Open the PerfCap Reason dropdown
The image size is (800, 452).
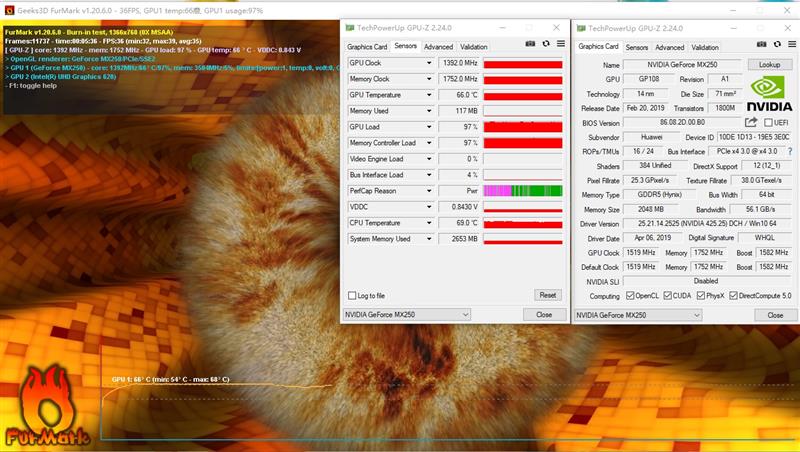(x=429, y=191)
